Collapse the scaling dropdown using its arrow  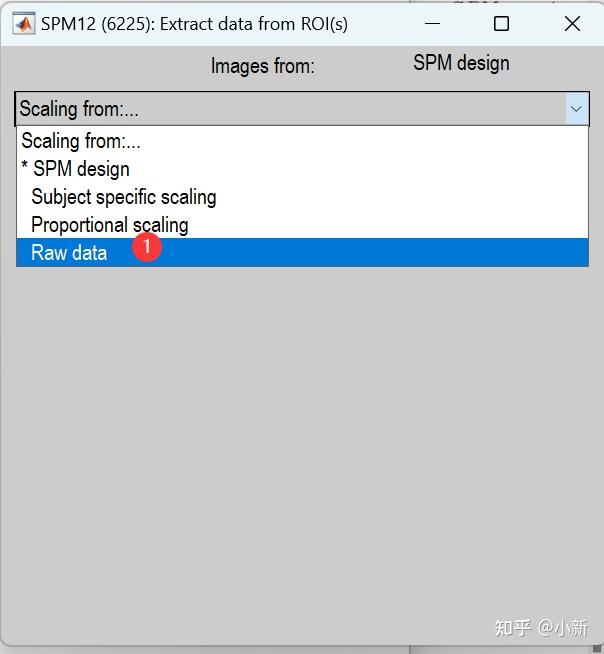click(577, 108)
